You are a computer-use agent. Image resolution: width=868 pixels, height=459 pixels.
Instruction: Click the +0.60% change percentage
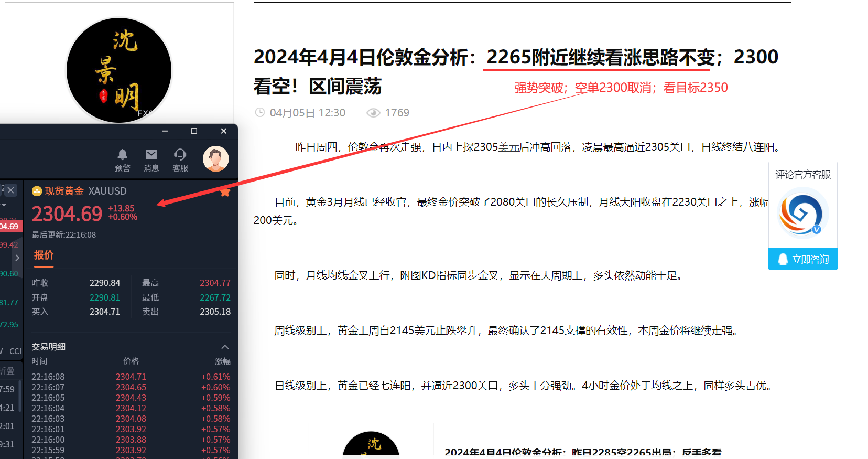(x=123, y=217)
